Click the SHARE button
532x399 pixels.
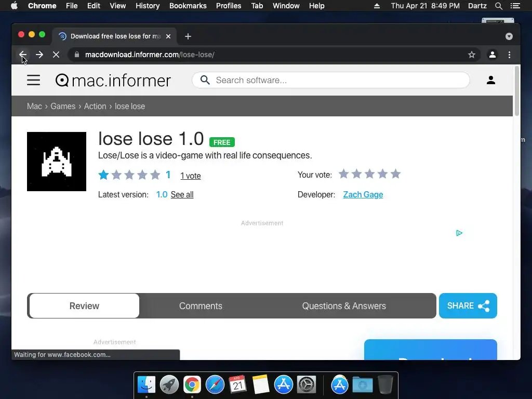click(468, 305)
